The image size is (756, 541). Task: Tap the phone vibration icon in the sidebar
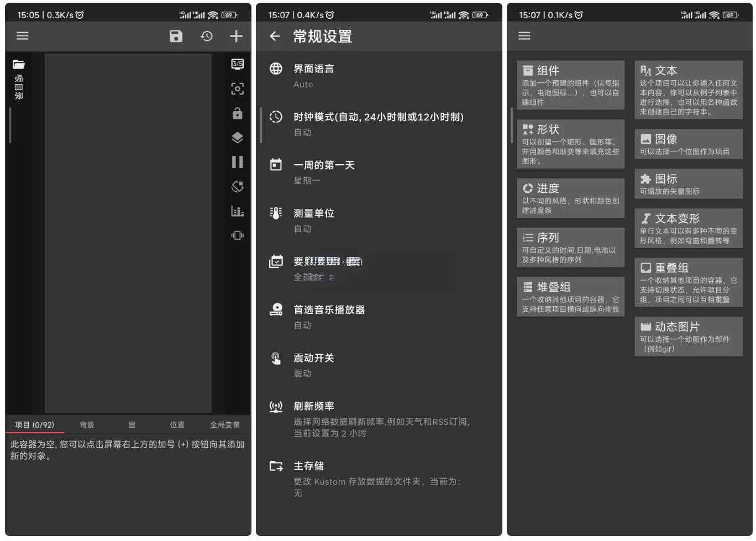238,235
